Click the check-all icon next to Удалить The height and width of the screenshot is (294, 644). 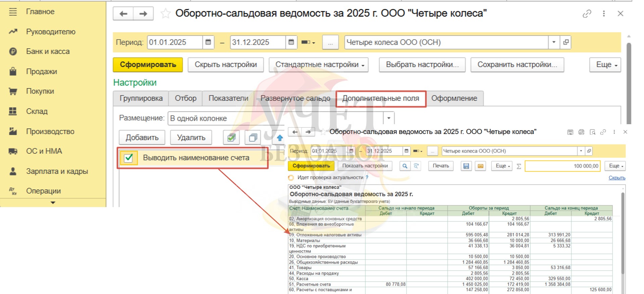231,138
